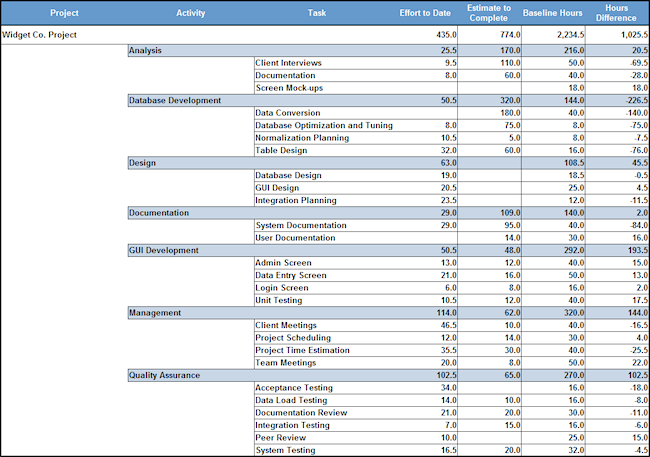Click the Client Meetings task
Image resolution: width=650 pixels, height=457 pixels.
coord(286,325)
